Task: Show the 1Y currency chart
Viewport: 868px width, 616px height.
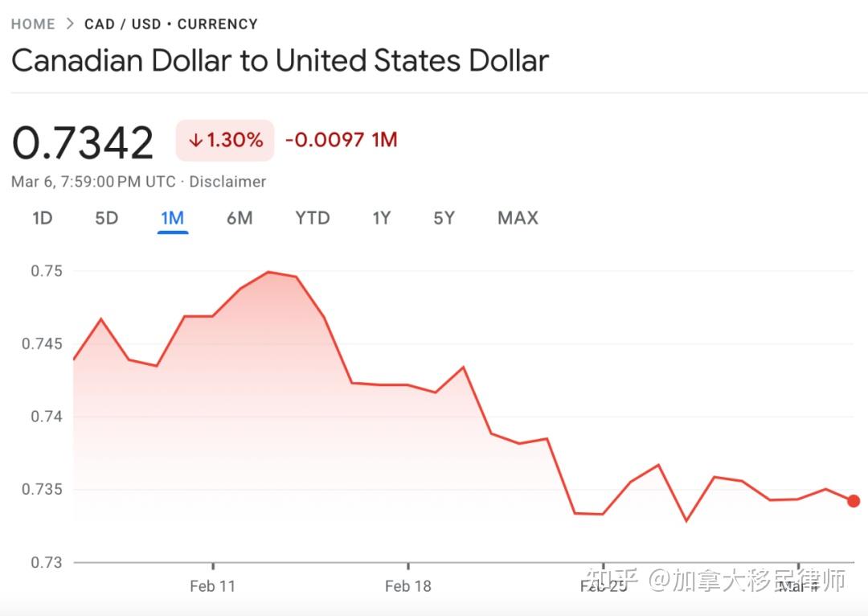Action: 381,217
